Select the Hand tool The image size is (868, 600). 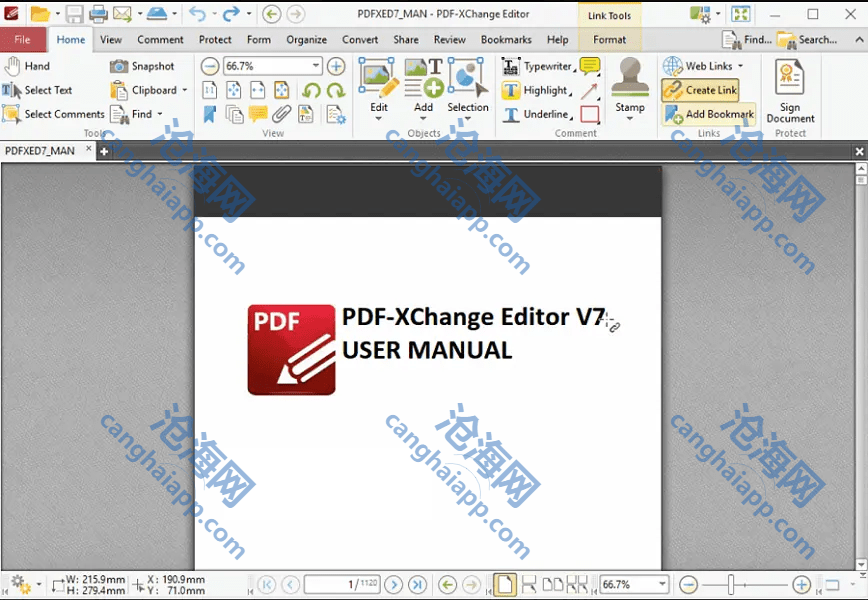click(x=28, y=66)
